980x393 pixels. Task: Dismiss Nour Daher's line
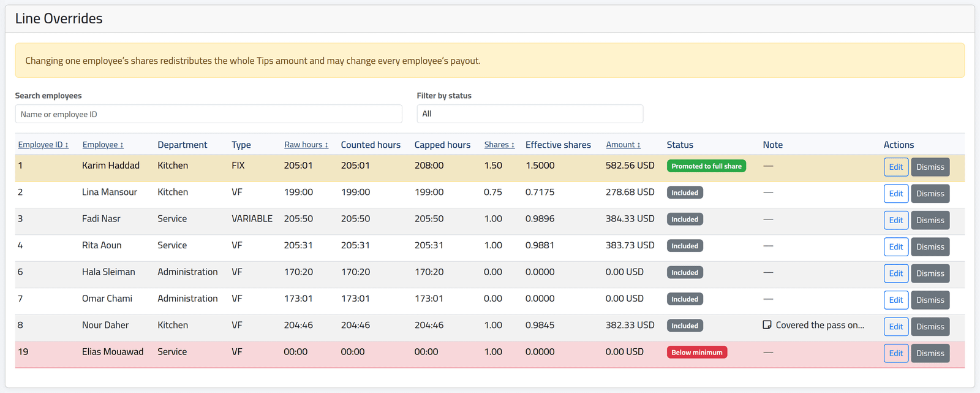coord(930,327)
